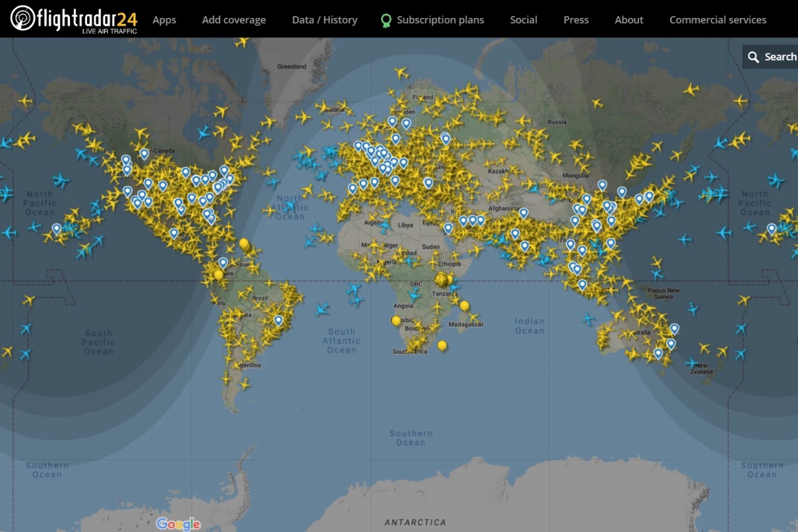Click the search magnifier icon
Screen dimensions: 798x532
click(x=753, y=57)
